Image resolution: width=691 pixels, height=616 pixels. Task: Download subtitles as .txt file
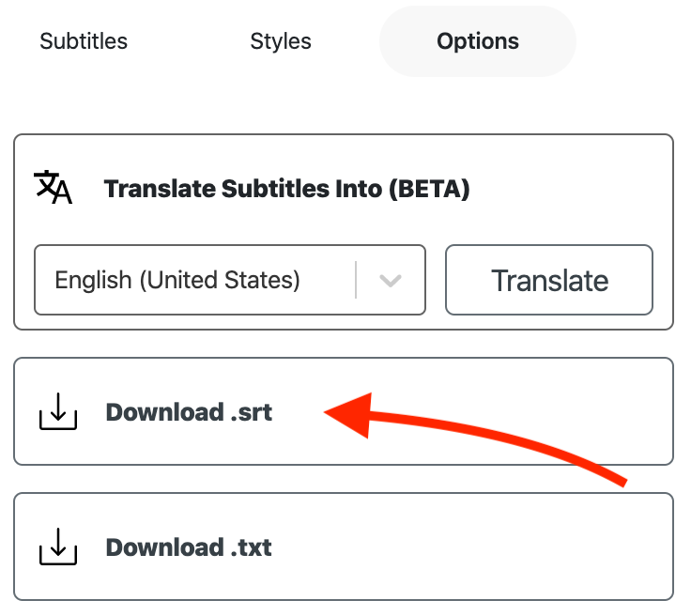click(344, 547)
